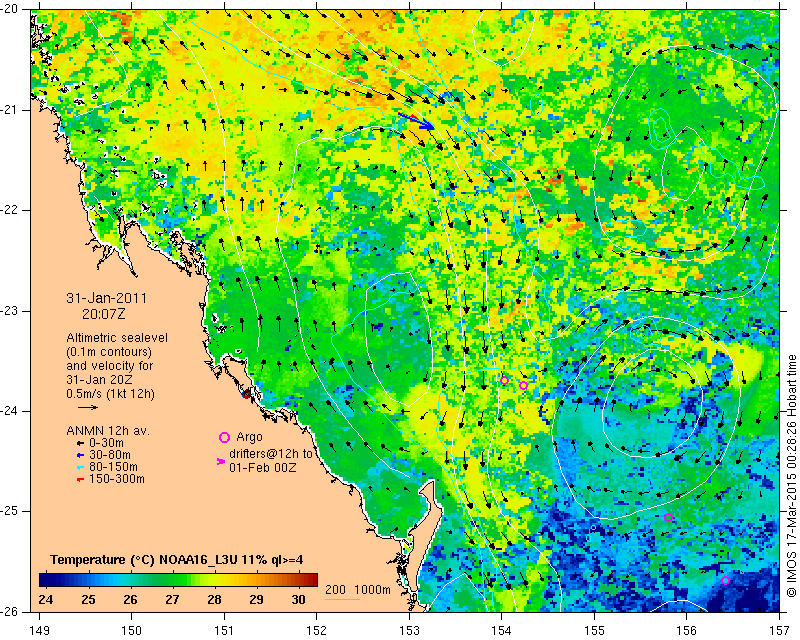Click latitude axis label "-20"
Screen dimensions: 800x640
coord(10,9)
